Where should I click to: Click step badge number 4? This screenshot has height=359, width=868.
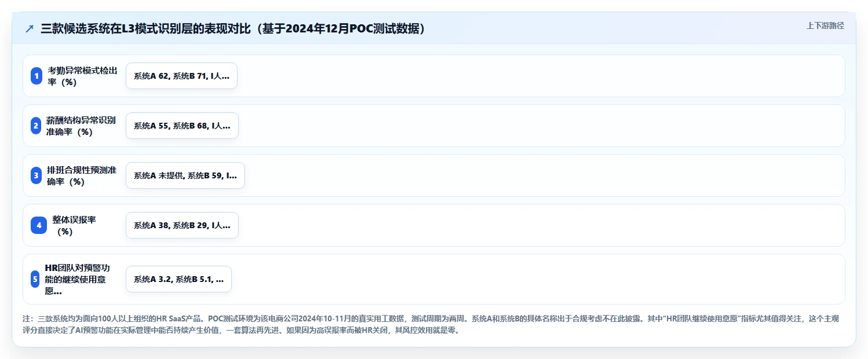[39, 225]
